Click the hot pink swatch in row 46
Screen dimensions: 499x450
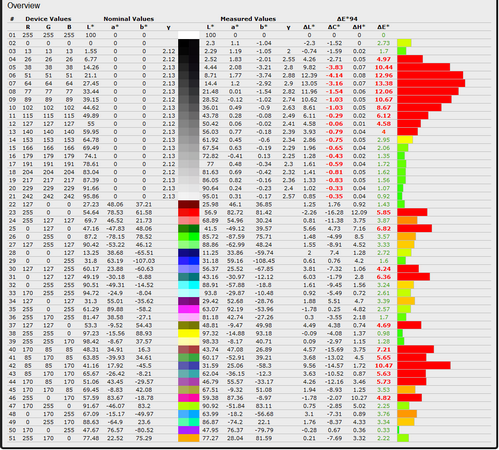pos(189,398)
